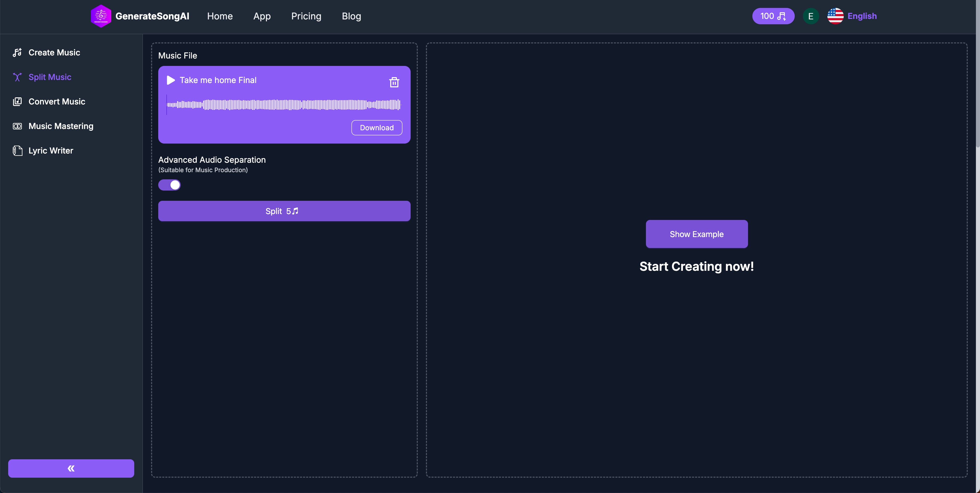980x493 pixels.
Task: Click Suitable for Music Production text
Action: [203, 170]
